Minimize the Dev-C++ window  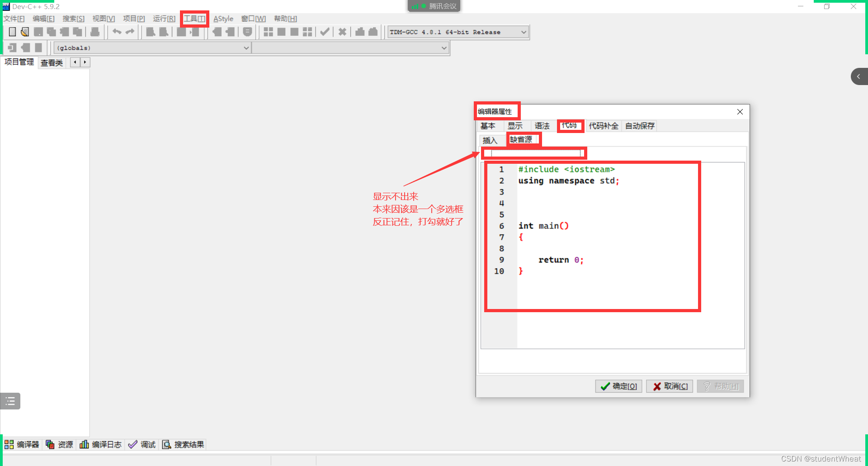coord(801,6)
